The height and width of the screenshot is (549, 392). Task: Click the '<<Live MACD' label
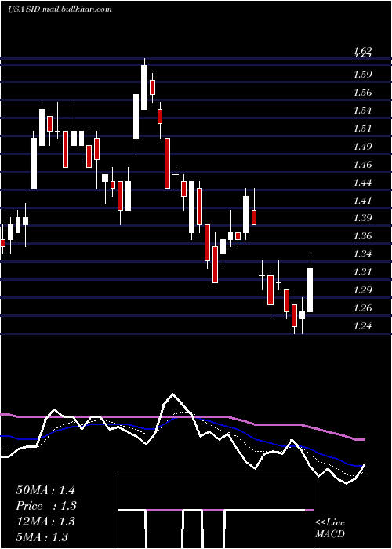[330, 529]
